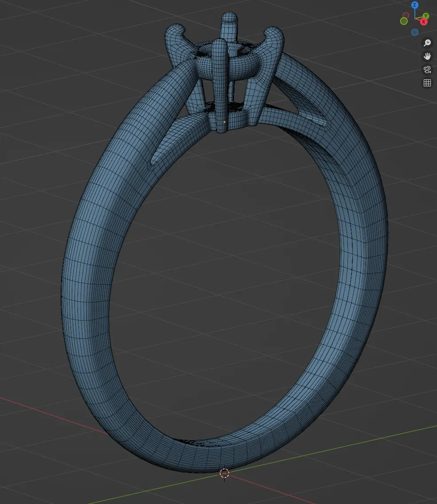Select the faded -X ball on the gizmo
The image size is (437, 504).
406,16
